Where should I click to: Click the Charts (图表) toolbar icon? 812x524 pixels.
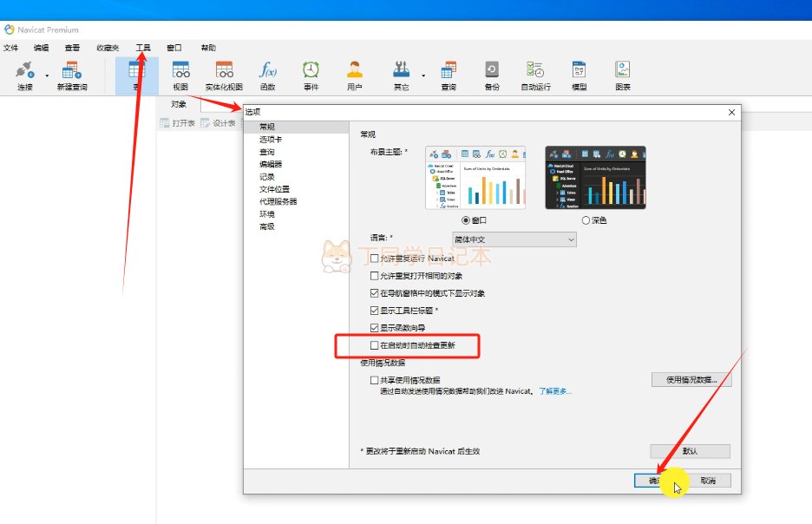(x=623, y=75)
